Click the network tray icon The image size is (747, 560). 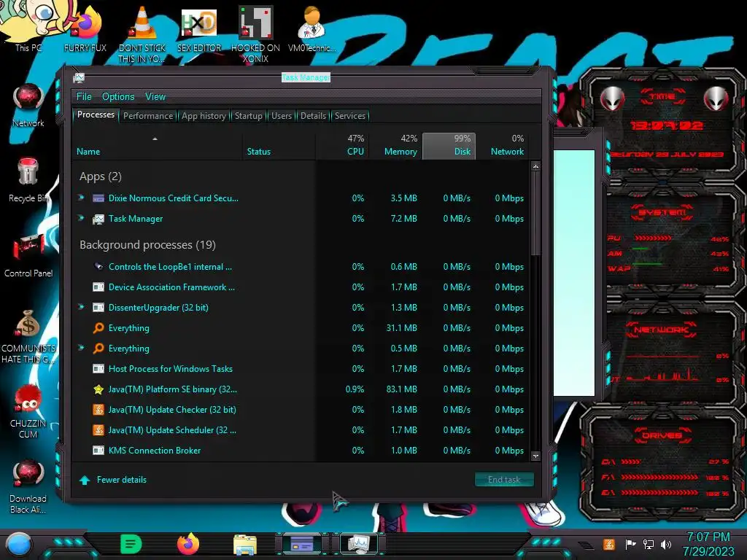tap(649, 544)
